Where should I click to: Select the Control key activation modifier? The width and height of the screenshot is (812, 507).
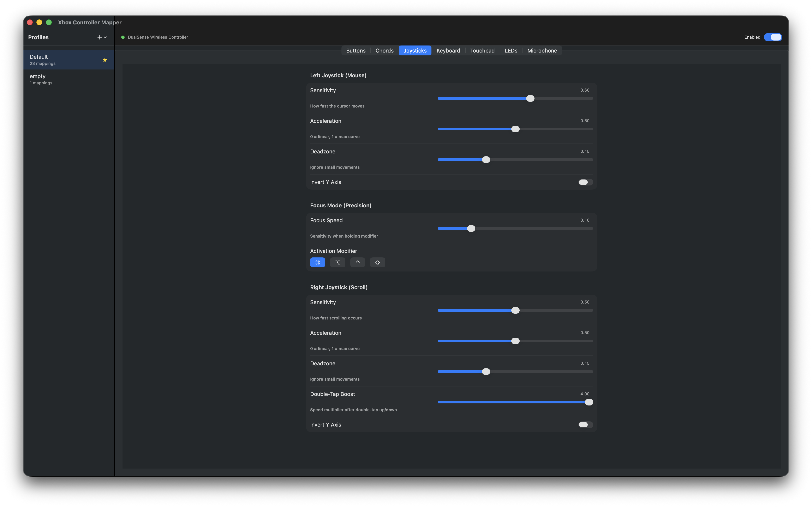pyautogui.click(x=357, y=262)
